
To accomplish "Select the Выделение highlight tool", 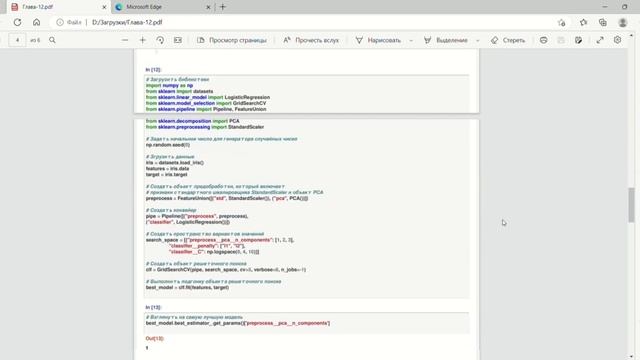I will [446, 40].
